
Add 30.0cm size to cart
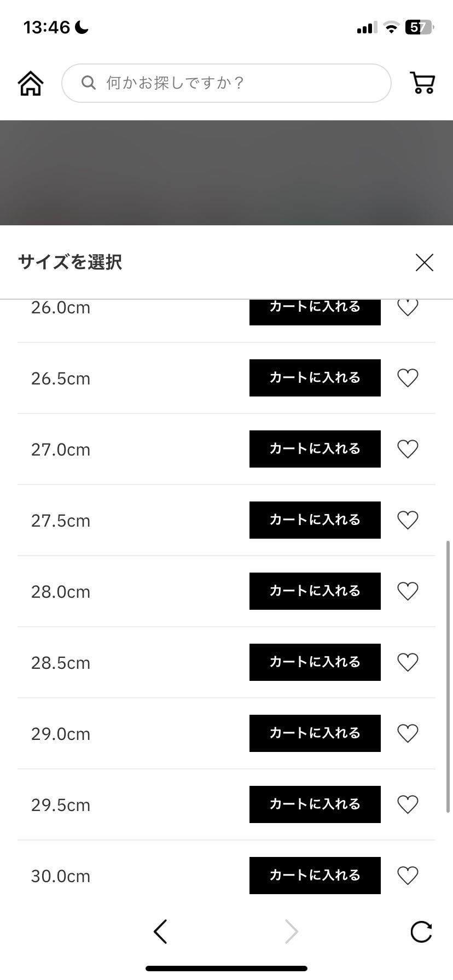pyautogui.click(x=315, y=876)
